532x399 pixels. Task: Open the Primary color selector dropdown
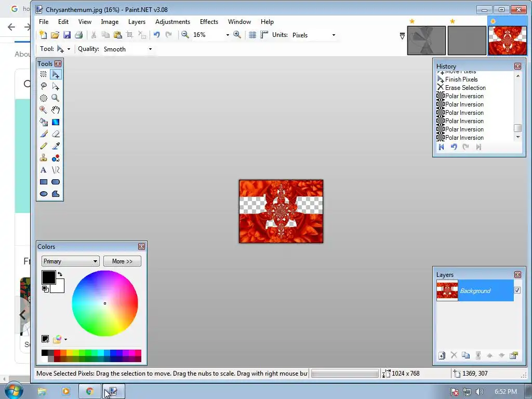(70, 261)
